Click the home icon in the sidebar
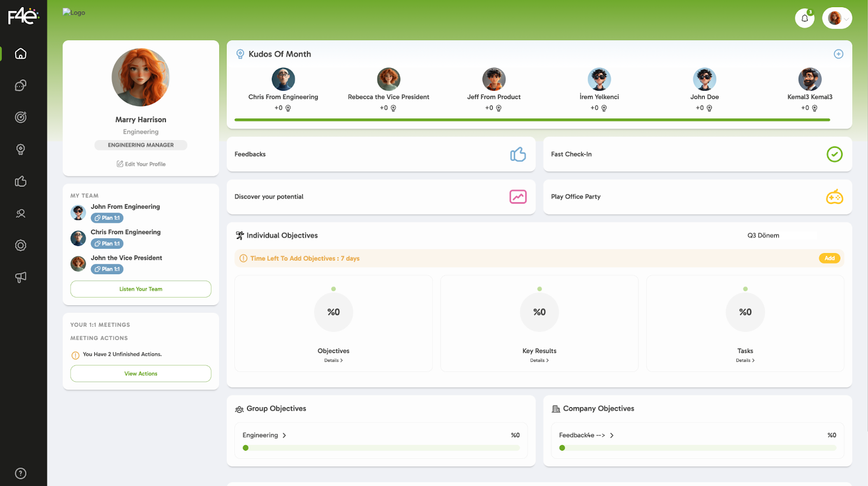The image size is (868, 486). click(x=21, y=54)
